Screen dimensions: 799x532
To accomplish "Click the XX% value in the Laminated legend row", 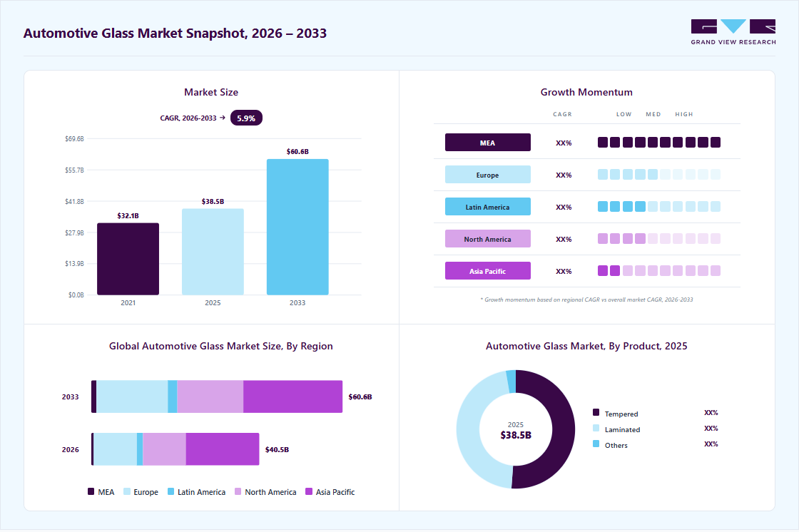I will tap(711, 429).
